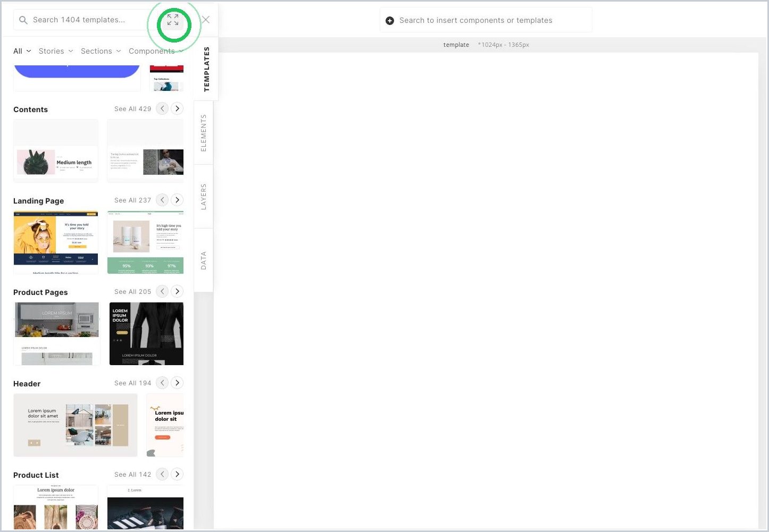Click the Header section heading
Viewport: 769px width, 532px height.
27,384
